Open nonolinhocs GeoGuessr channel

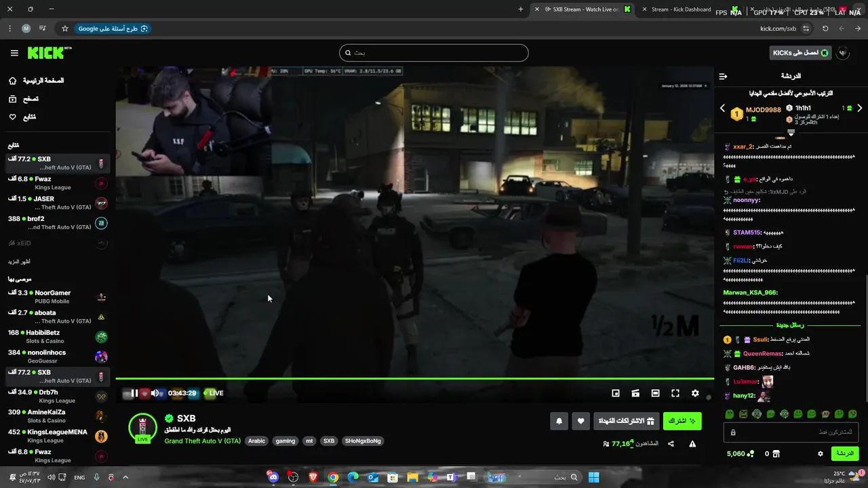point(58,357)
